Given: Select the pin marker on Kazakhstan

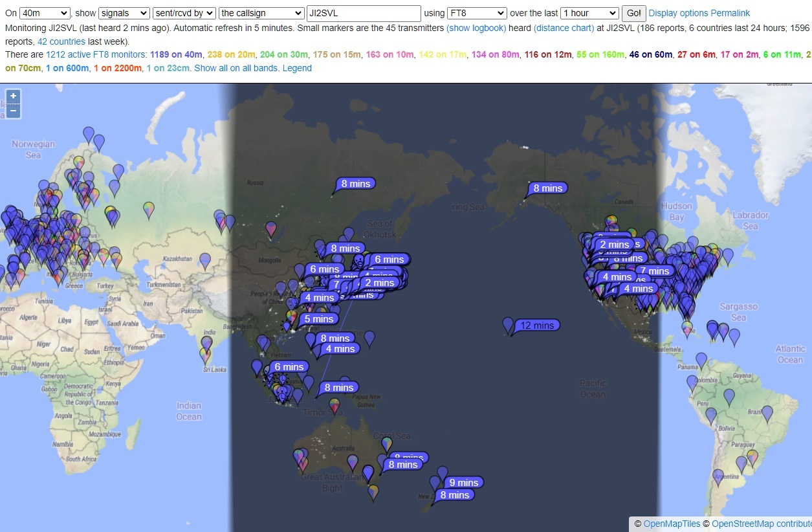Looking at the screenshot, I should [205, 261].
